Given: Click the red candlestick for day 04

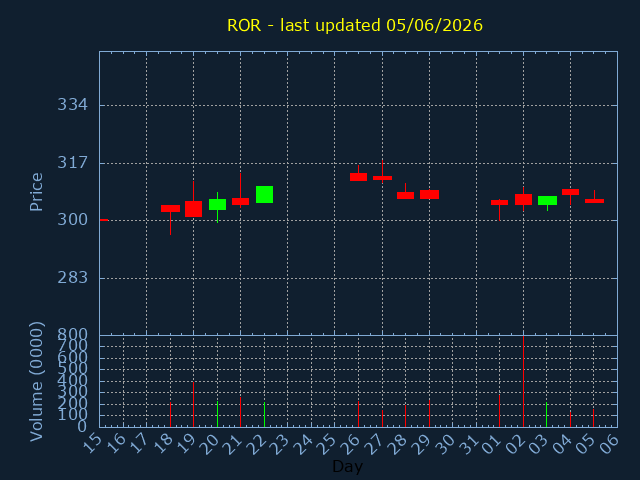Looking at the screenshot, I should click(570, 192).
